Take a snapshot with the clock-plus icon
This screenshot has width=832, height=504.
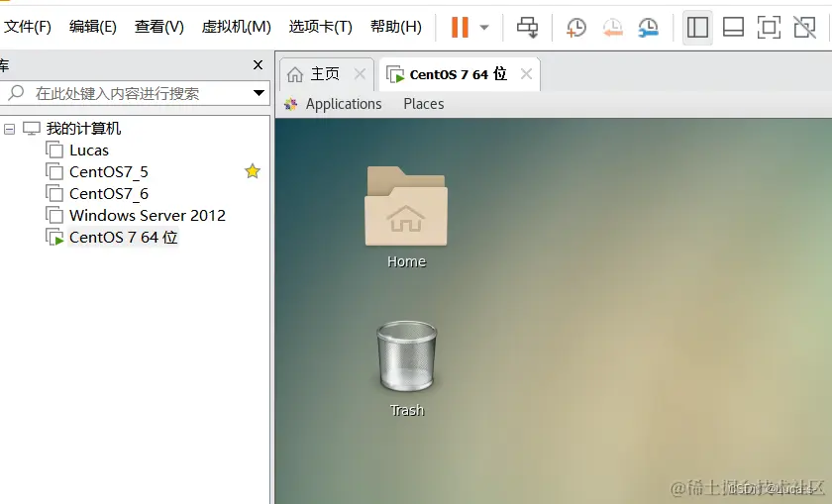575,27
